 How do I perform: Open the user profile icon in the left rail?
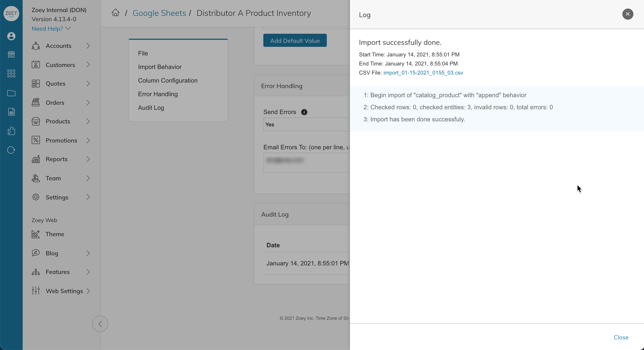(x=11, y=36)
